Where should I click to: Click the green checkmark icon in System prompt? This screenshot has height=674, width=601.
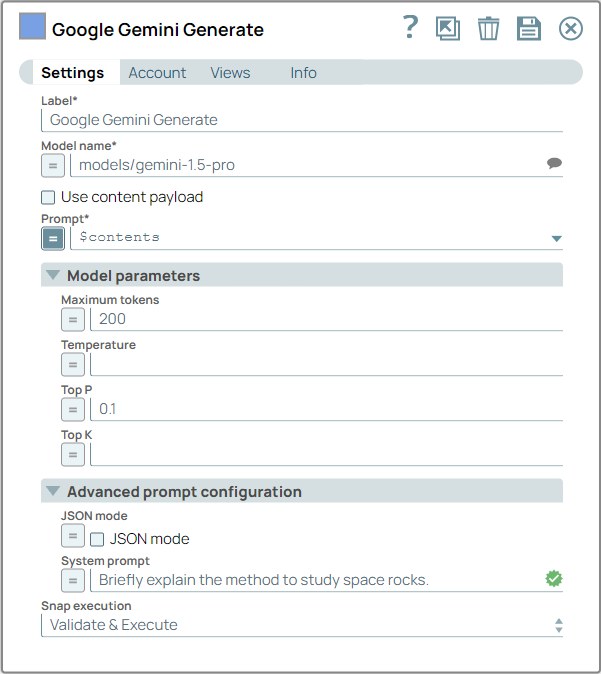(x=554, y=579)
